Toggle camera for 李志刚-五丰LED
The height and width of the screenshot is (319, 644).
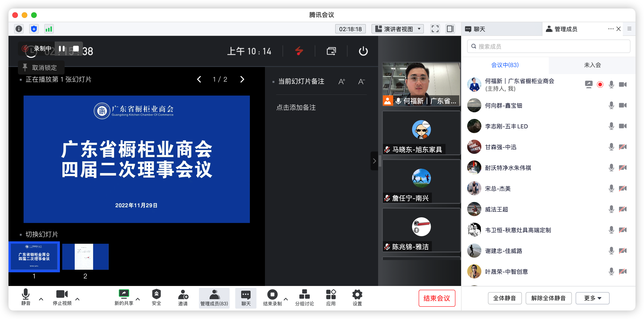[623, 126]
